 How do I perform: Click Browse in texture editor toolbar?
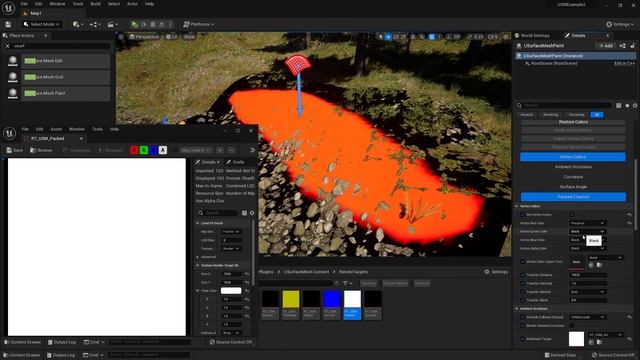coord(41,150)
